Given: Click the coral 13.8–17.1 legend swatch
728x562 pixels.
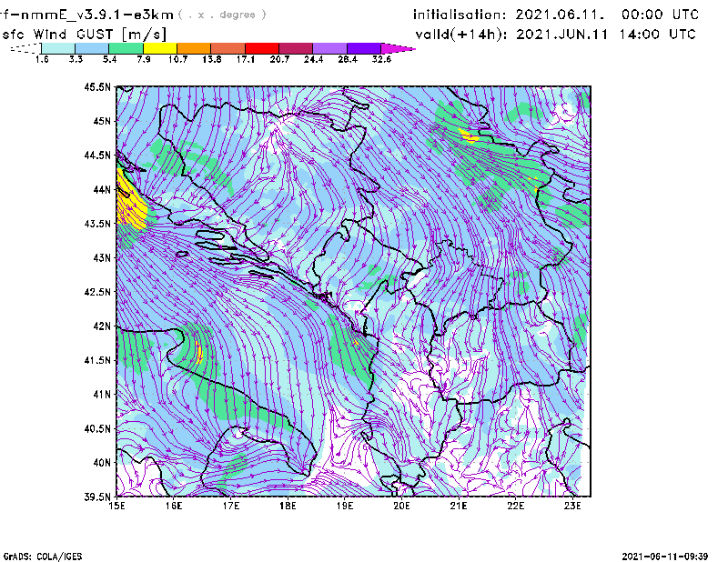Looking at the screenshot, I should tap(228, 48).
